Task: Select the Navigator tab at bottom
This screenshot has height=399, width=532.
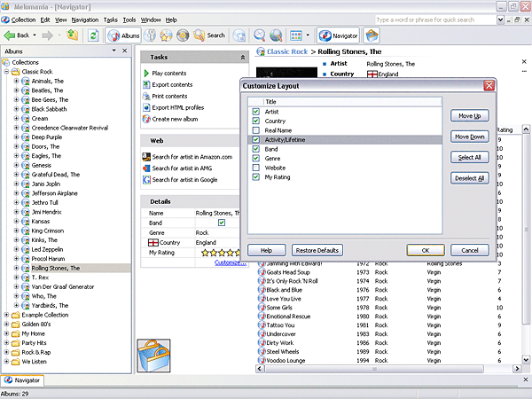Action: click(22, 380)
